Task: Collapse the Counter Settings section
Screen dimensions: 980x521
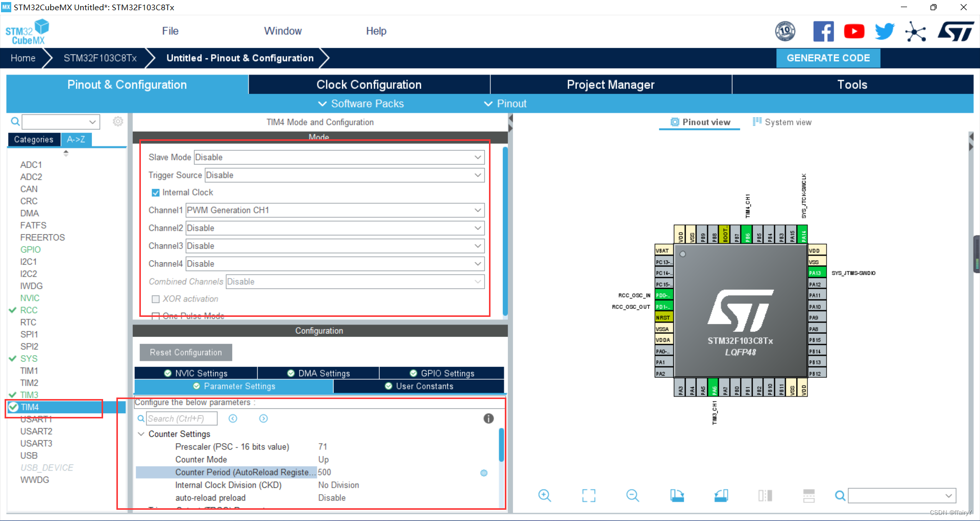Action: (141, 434)
